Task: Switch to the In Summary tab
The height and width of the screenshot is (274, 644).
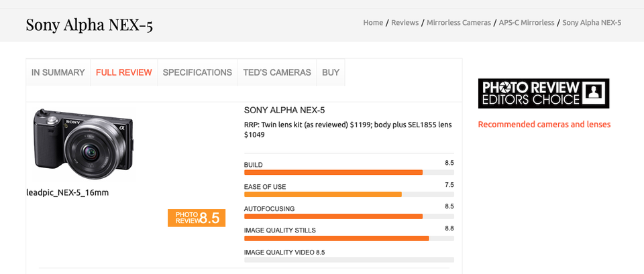Action: coord(58,72)
